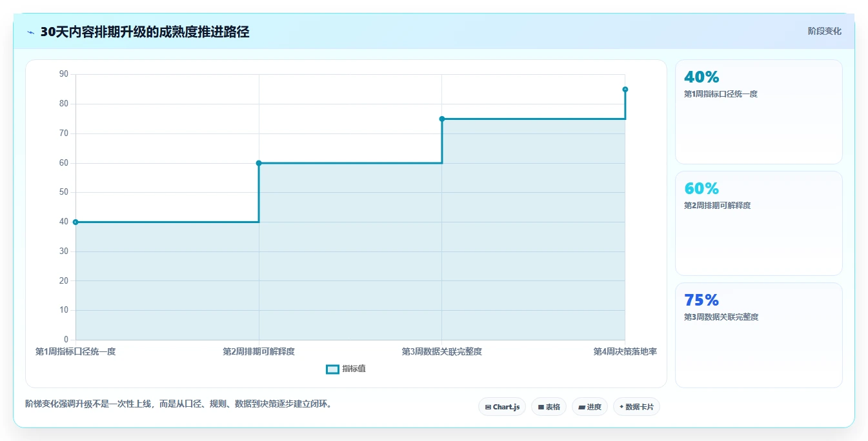Click x-axis label 第4周决策落地率
This screenshot has height=441, width=868.
pyautogui.click(x=625, y=351)
